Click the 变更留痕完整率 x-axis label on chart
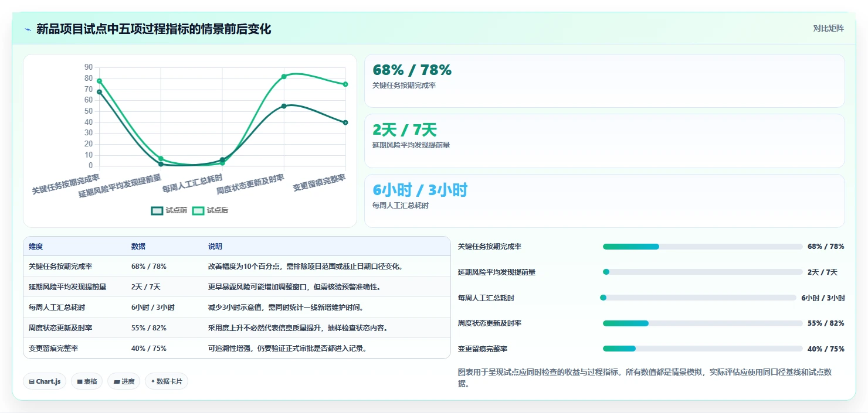 click(320, 182)
